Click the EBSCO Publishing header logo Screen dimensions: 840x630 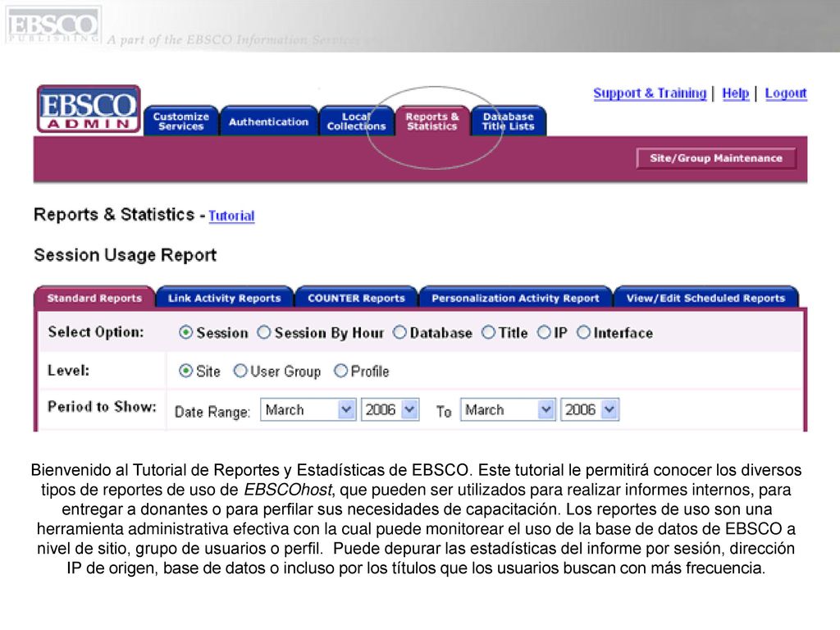click(53, 25)
